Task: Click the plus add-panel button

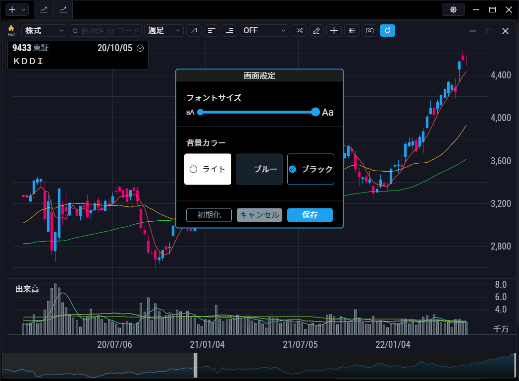Action: coord(12,10)
